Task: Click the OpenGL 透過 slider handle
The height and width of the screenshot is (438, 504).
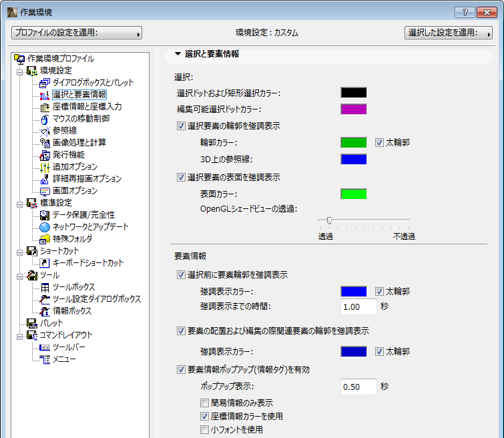Action: pyautogui.click(x=329, y=220)
